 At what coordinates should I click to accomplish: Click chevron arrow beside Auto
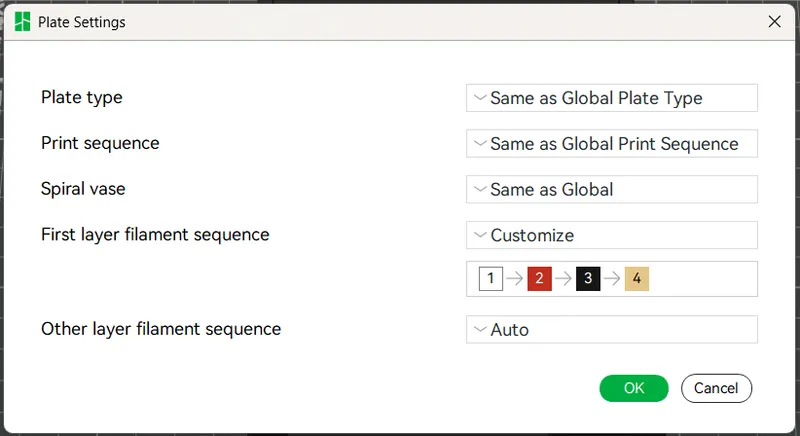pyautogui.click(x=480, y=329)
